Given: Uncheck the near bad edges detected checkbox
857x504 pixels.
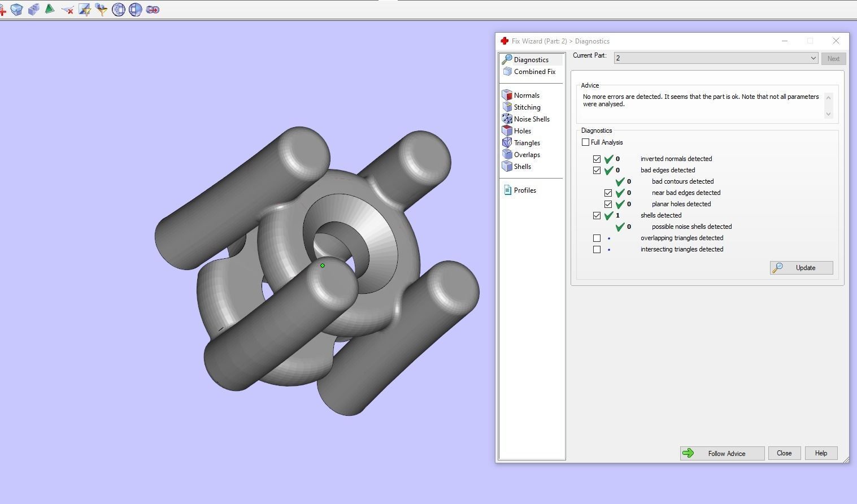Looking at the screenshot, I should coord(608,193).
